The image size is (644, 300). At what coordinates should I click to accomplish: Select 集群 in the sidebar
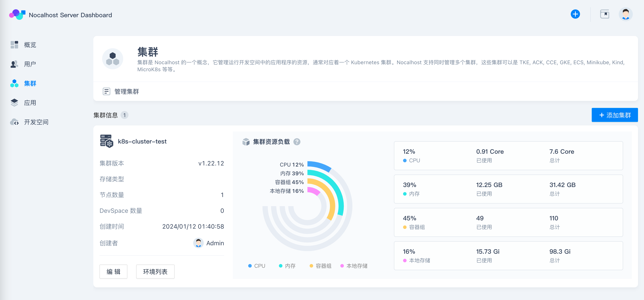point(30,83)
